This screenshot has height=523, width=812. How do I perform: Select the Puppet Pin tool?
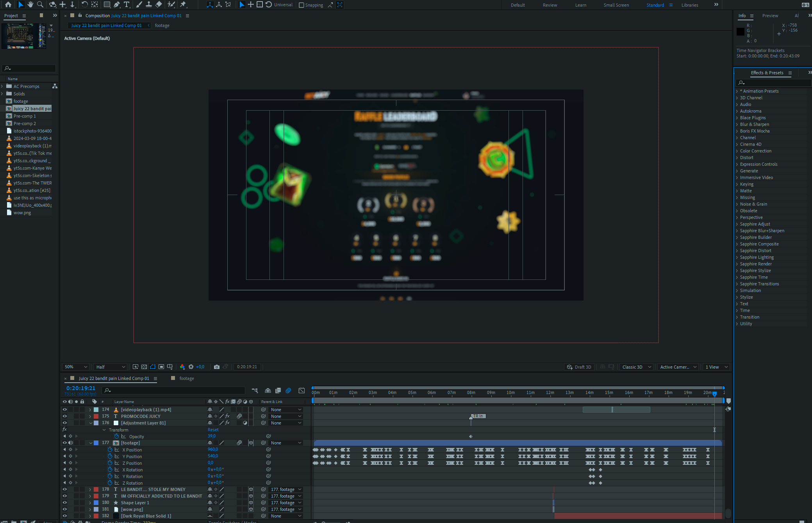click(183, 5)
